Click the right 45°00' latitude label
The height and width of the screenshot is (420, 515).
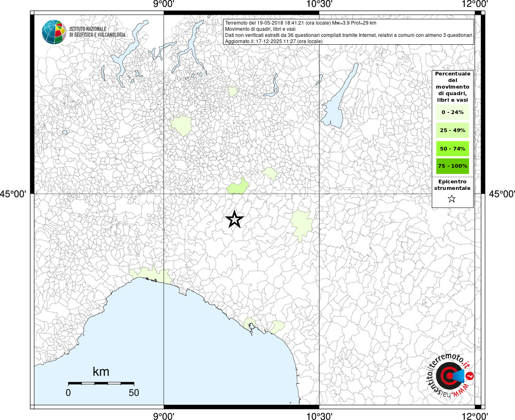502,194
